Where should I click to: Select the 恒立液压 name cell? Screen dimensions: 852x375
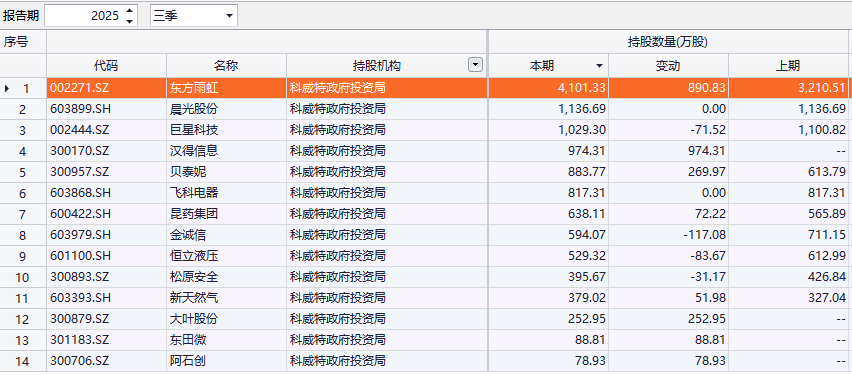226,256
